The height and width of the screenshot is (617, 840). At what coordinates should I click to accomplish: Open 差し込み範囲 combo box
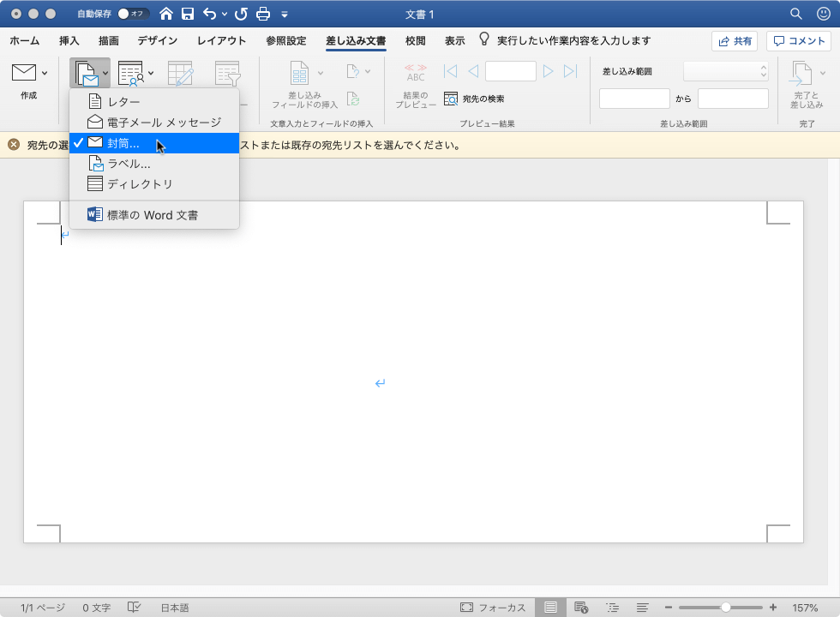click(x=726, y=71)
